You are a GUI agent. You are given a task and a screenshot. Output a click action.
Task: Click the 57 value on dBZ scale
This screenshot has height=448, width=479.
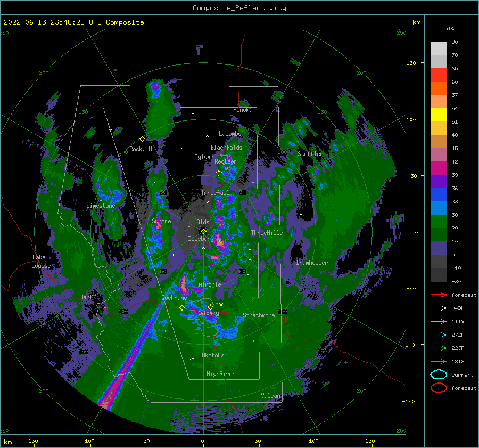[x=455, y=95]
